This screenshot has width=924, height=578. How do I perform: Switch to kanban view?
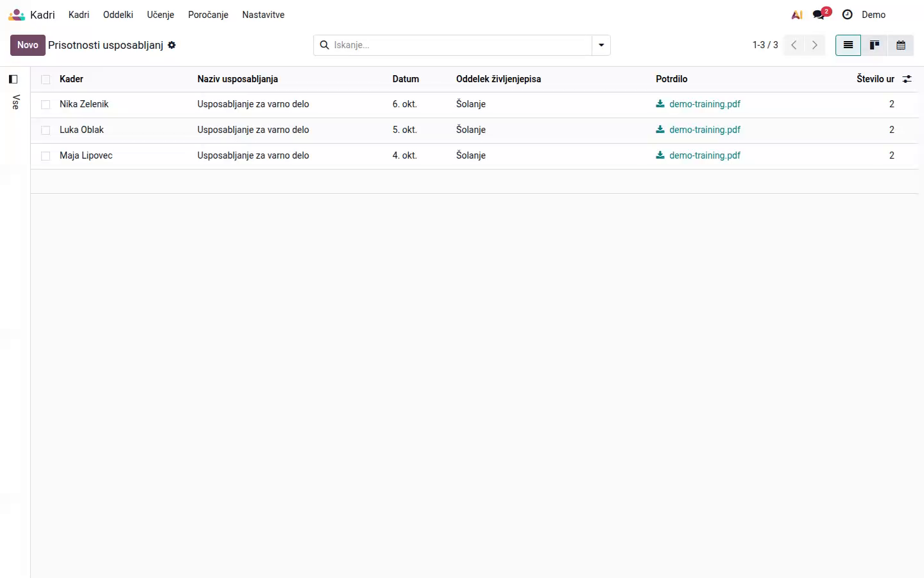tap(874, 45)
